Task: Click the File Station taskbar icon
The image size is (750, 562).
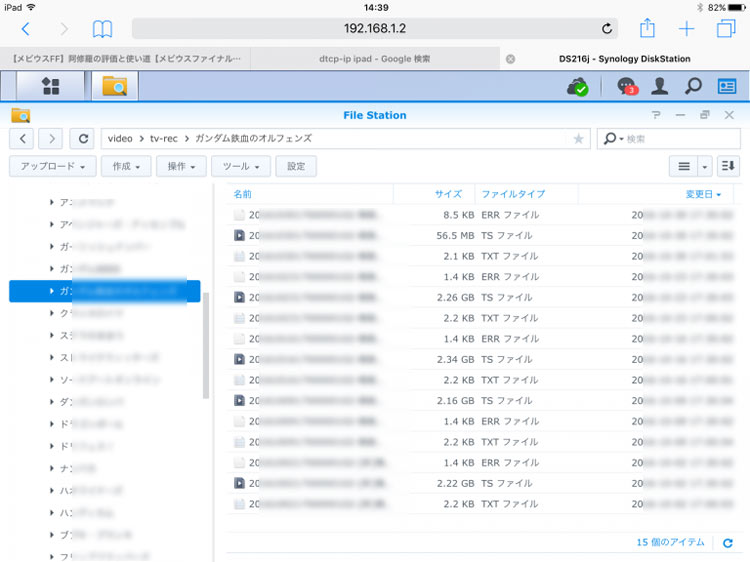Action: tap(115, 86)
